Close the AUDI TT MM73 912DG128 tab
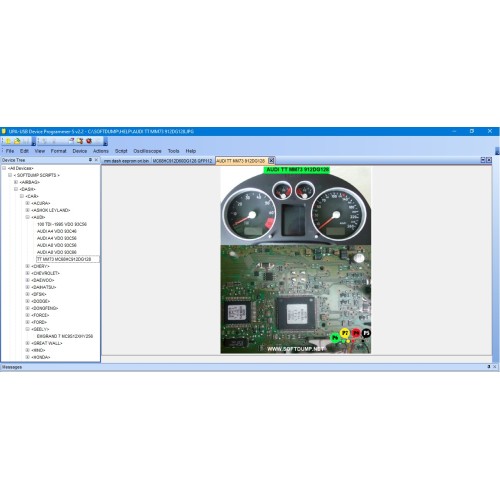 (x=271, y=161)
